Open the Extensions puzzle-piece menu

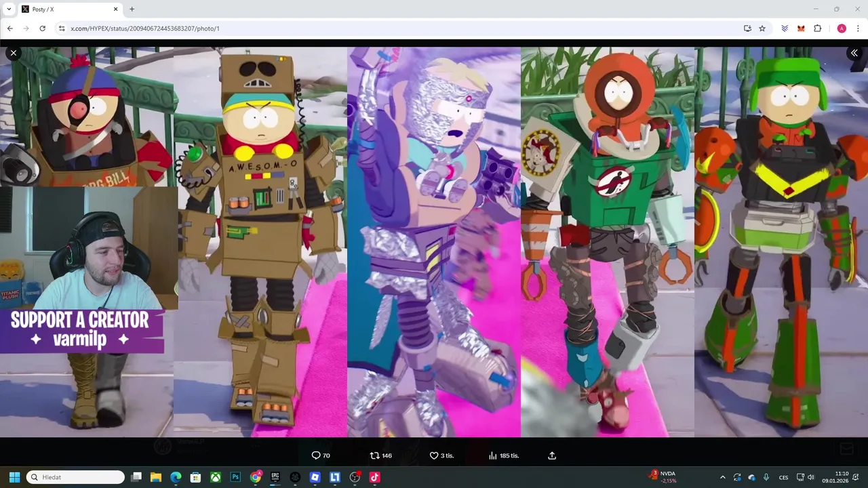[x=818, y=28]
